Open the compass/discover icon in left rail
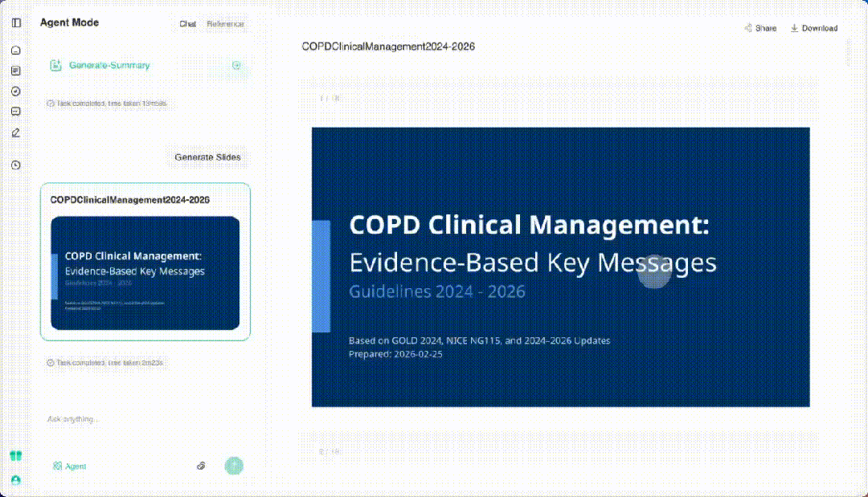 tap(16, 92)
